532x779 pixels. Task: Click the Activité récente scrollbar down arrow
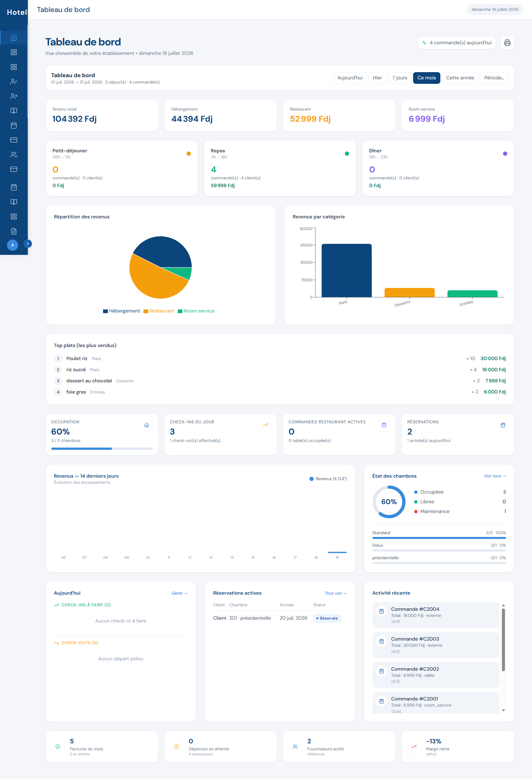[503, 710]
